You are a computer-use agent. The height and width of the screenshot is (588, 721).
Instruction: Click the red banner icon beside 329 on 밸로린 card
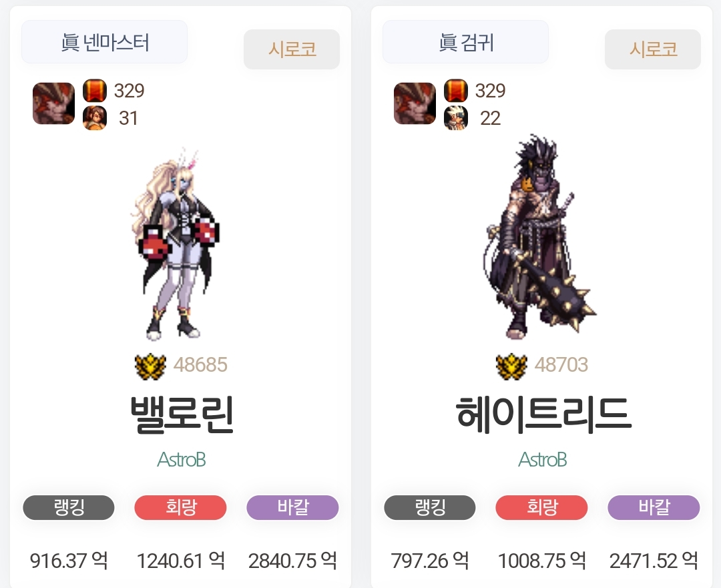[x=95, y=91]
